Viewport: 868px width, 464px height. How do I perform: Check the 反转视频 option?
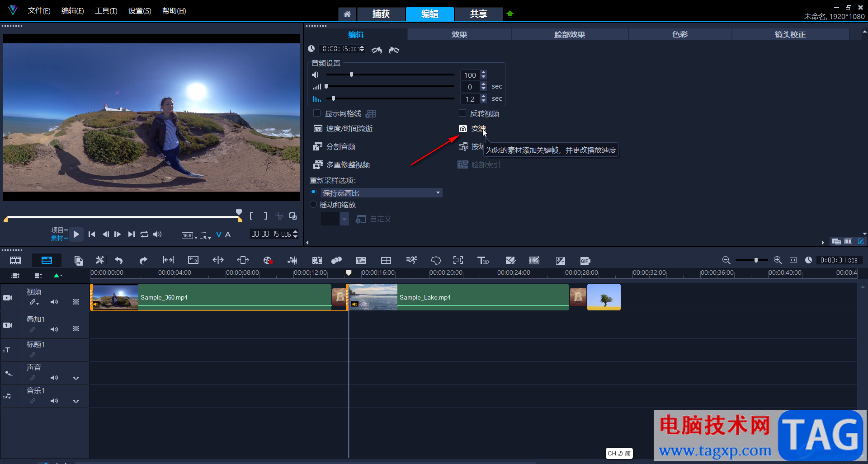[462, 113]
